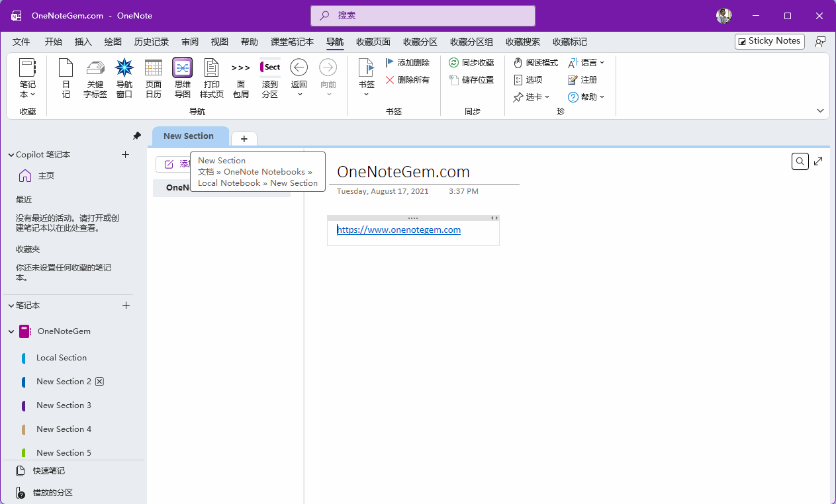Click the 滚到分区 icon
This screenshot has width=836, height=504.
[x=270, y=78]
